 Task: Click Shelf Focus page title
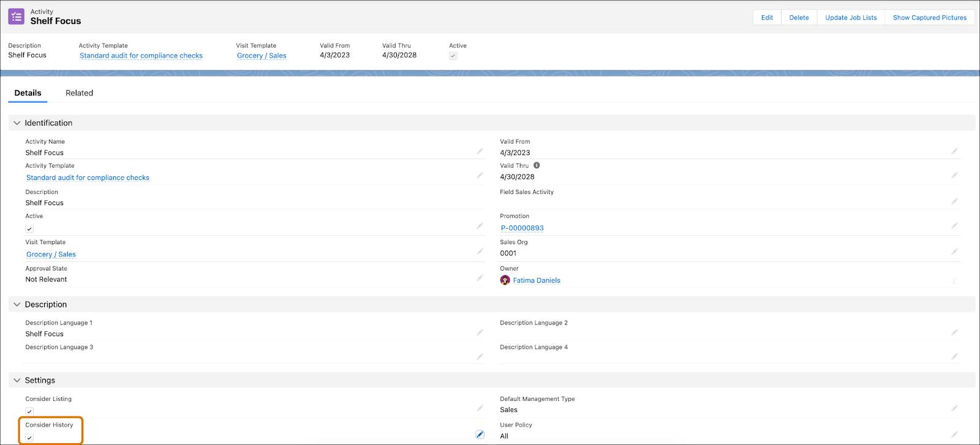click(56, 21)
